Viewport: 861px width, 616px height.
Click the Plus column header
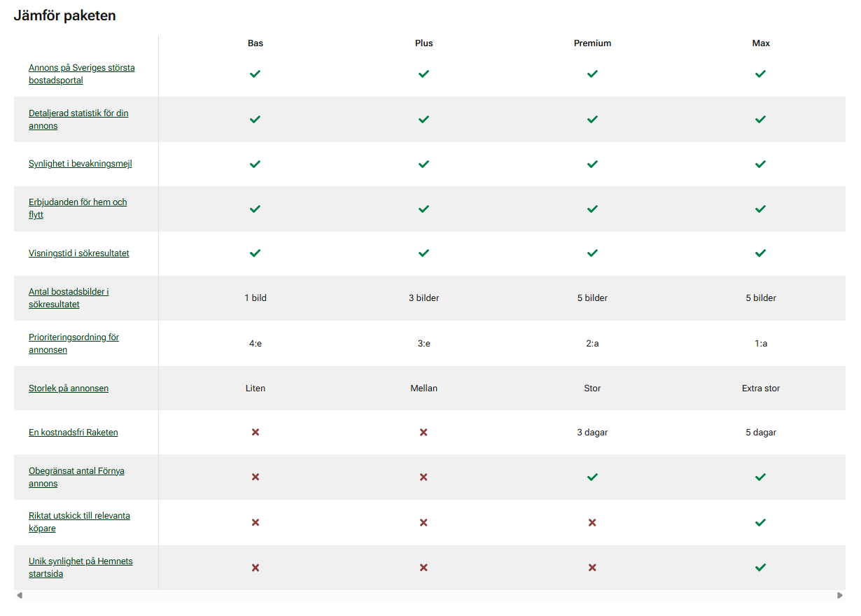(x=423, y=43)
